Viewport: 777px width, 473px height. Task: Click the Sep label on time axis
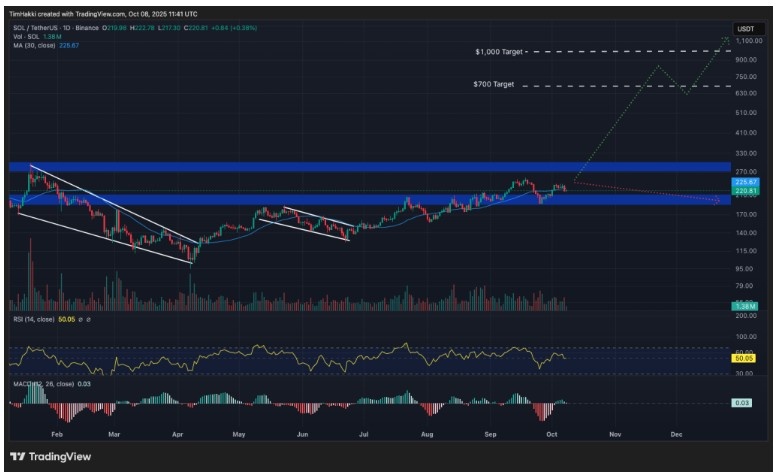pyautogui.click(x=490, y=434)
